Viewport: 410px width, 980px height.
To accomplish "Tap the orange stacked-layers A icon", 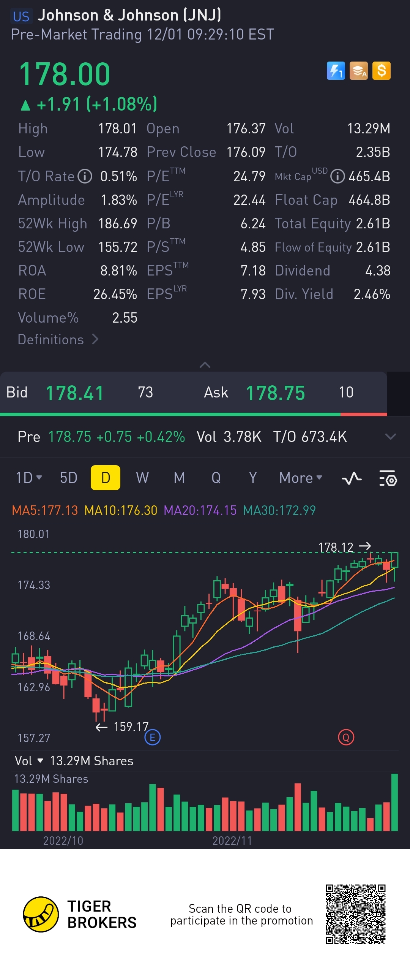I will click(x=358, y=71).
